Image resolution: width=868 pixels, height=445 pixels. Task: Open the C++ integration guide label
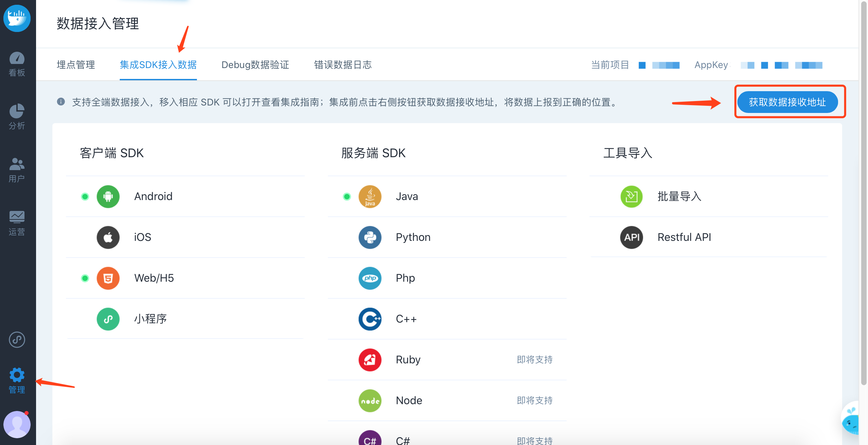(x=406, y=319)
